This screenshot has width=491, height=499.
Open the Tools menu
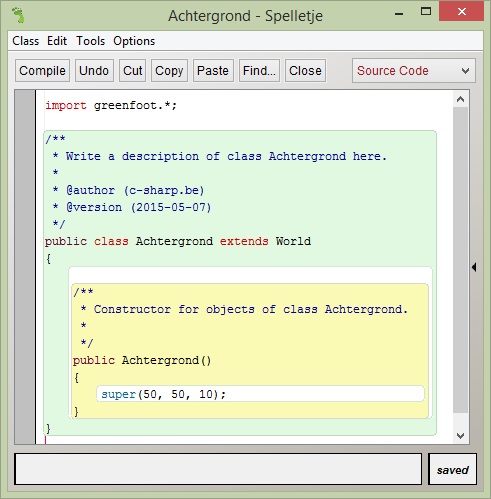pyautogui.click(x=91, y=41)
